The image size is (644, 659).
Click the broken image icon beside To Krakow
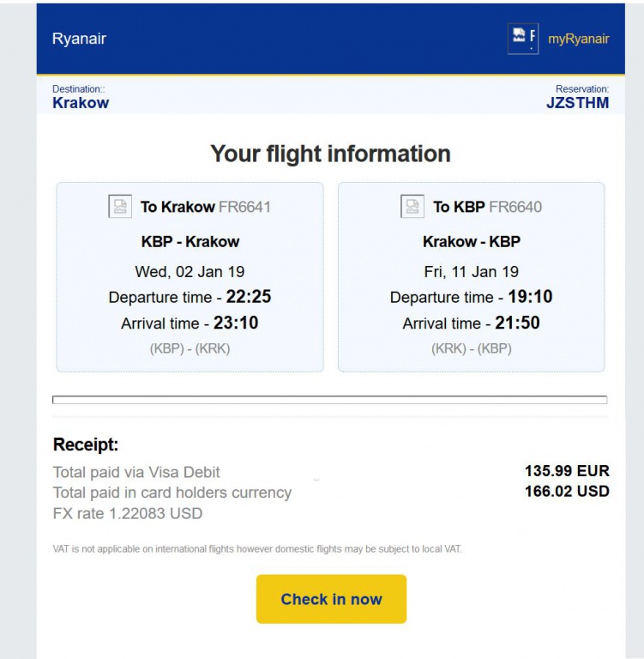[120, 206]
